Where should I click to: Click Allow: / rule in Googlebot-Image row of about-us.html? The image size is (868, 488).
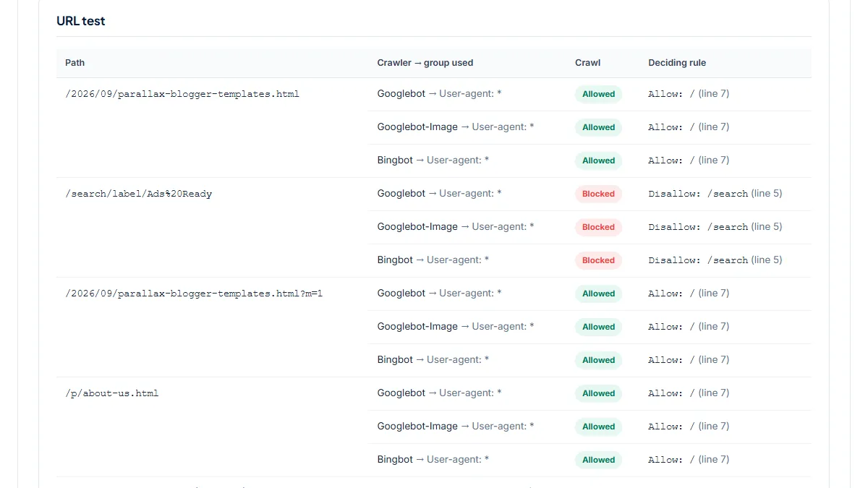[x=689, y=427]
